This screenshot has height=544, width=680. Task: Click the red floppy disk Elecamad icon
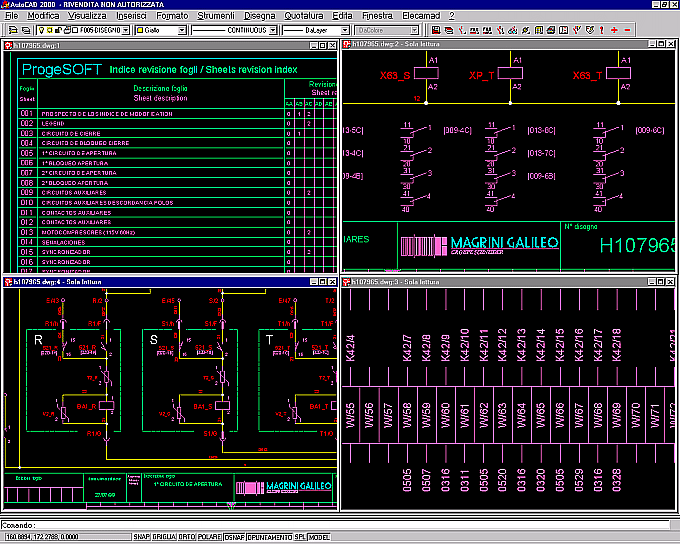coord(436,30)
